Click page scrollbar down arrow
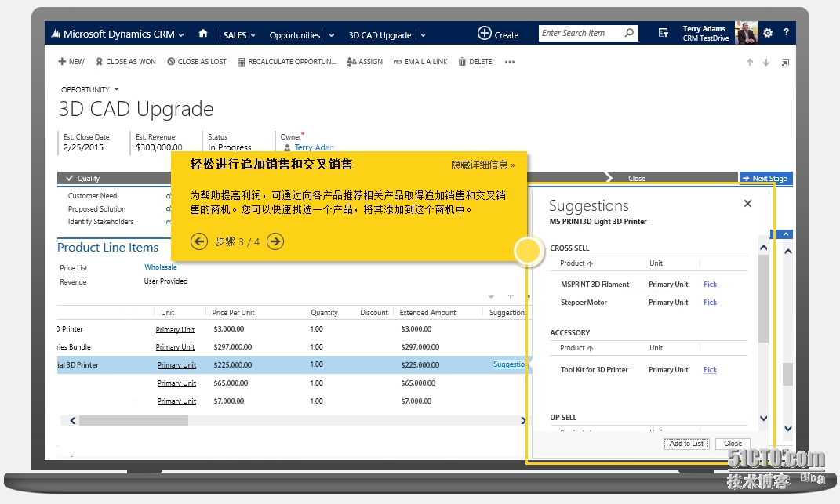This screenshot has height=504, width=840. coord(787,428)
